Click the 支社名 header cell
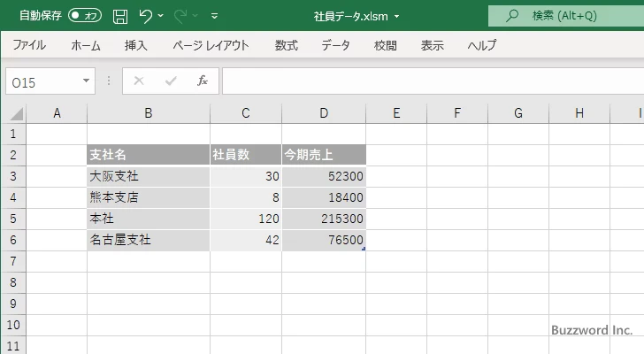Viewport: 644px width, 354px height. 149,155
